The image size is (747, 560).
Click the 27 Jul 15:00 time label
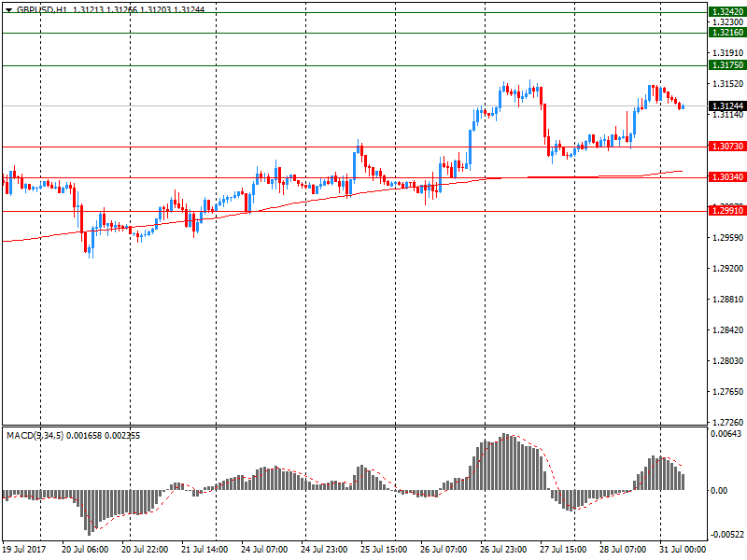[563, 549]
